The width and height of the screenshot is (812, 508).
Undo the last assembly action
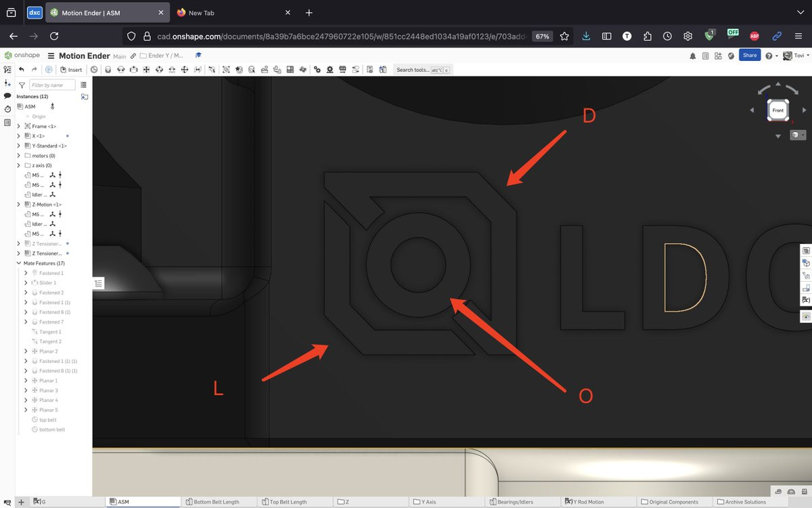(x=22, y=70)
